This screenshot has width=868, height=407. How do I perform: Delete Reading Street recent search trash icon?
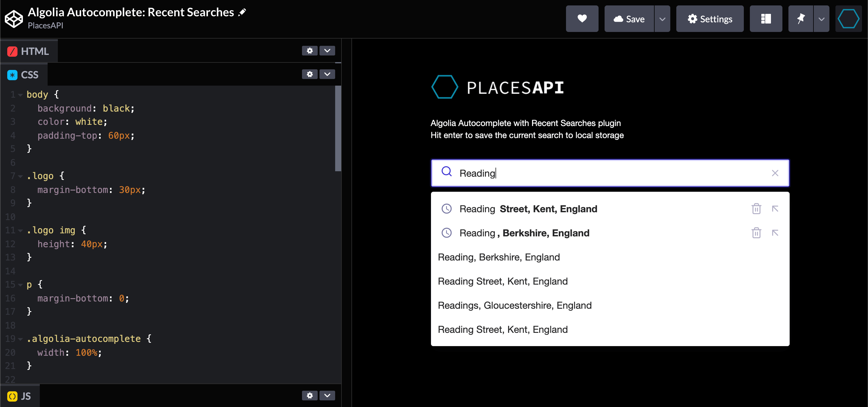(x=756, y=209)
